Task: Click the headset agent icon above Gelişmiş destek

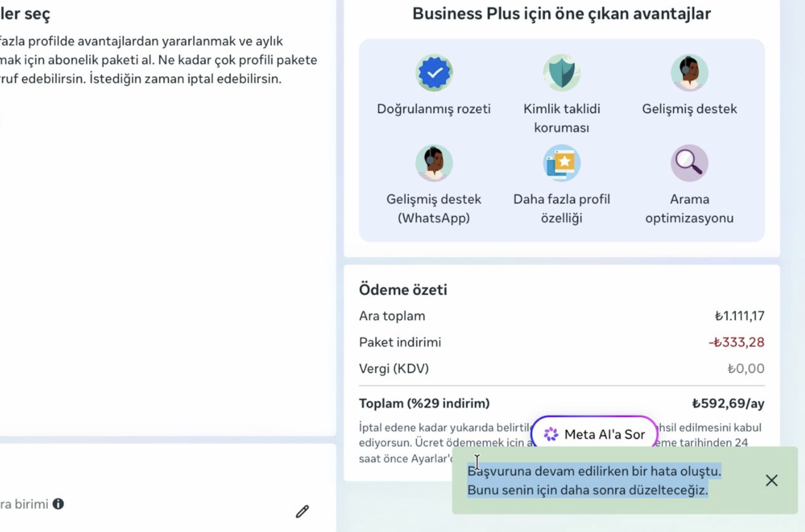Action: point(689,73)
